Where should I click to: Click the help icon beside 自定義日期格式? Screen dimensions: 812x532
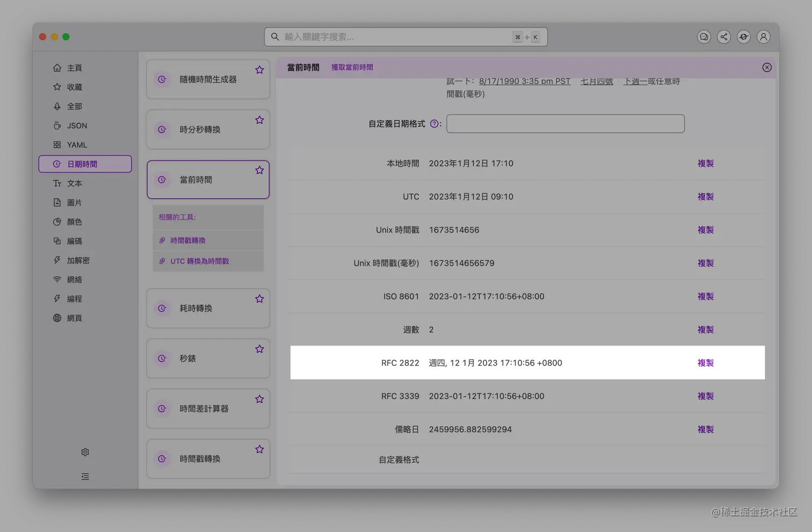[434, 124]
